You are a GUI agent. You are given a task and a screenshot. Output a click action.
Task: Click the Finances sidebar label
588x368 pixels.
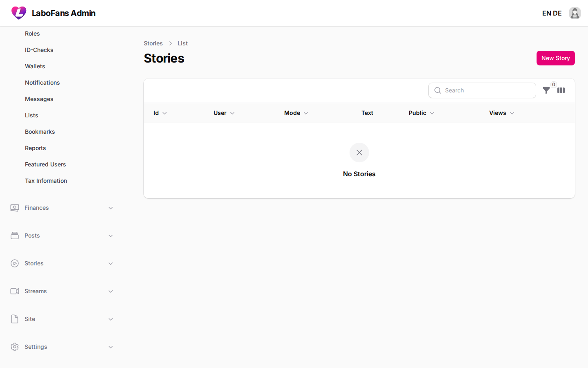(x=37, y=208)
